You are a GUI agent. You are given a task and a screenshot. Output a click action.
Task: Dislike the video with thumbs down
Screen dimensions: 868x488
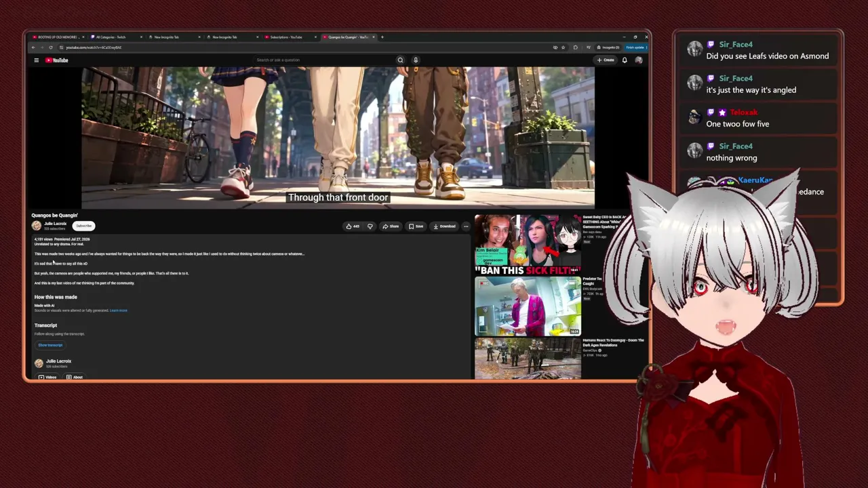[x=370, y=226]
